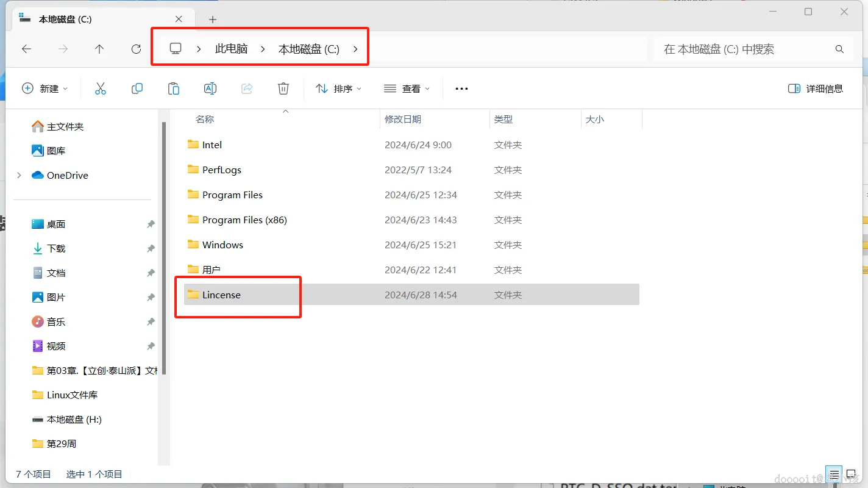Click the search magnifier icon
868x488 pixels.
pos(839,49)
